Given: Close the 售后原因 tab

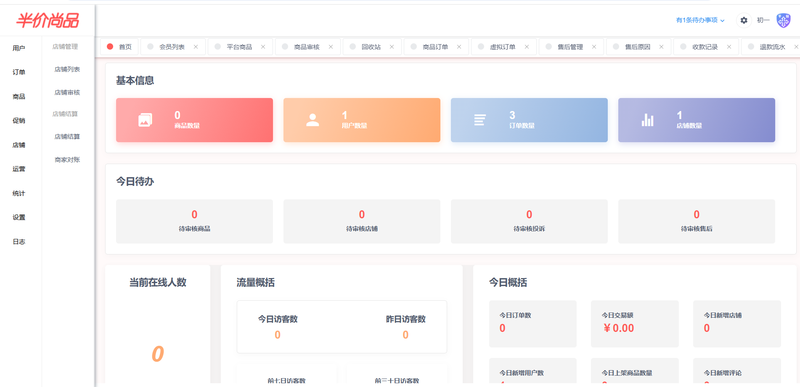Looking at the screenshot, I should (661, 47).
